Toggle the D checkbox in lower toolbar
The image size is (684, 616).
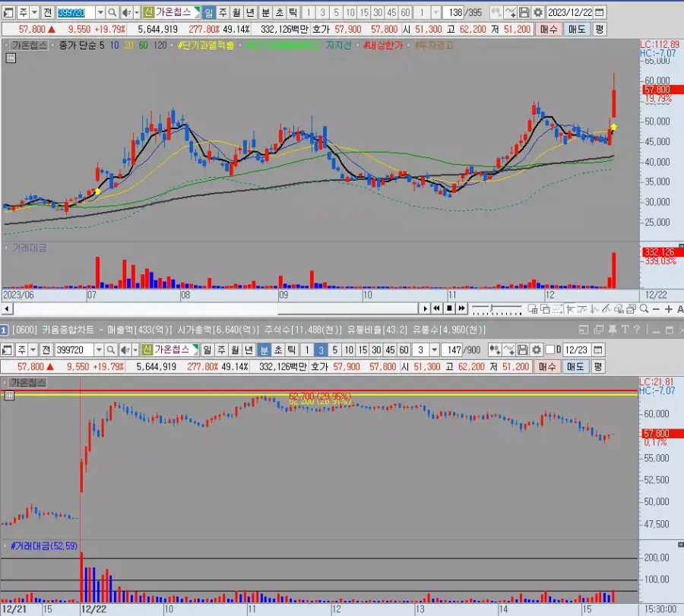pos(550,349)
